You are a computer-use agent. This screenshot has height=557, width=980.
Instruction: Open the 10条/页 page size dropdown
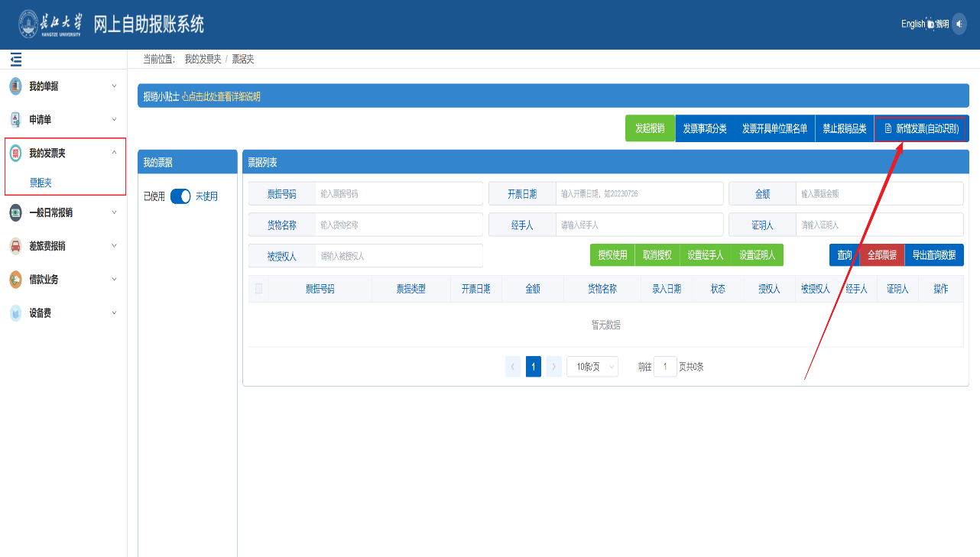pos(592,367)
